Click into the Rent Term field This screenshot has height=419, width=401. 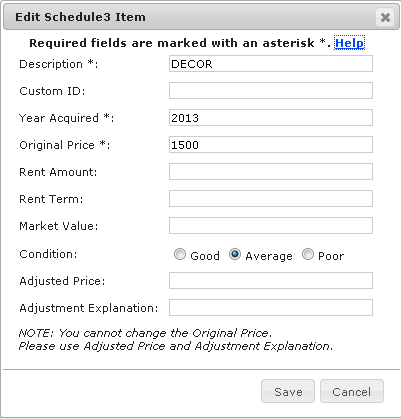(x=271, y=199)
